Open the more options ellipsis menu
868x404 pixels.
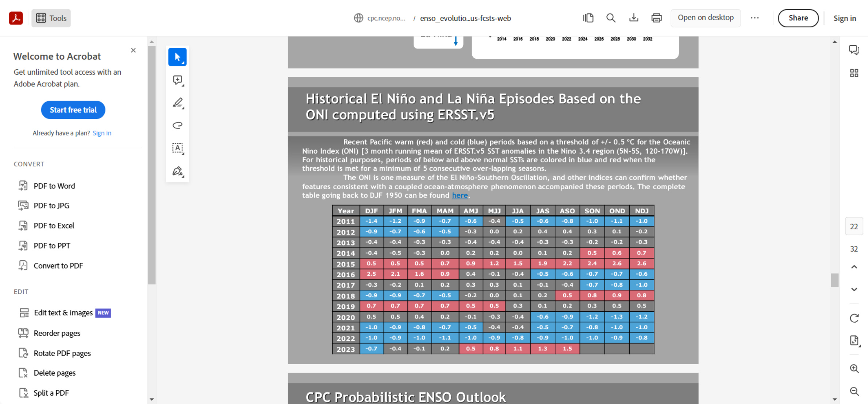coord(754,18)
